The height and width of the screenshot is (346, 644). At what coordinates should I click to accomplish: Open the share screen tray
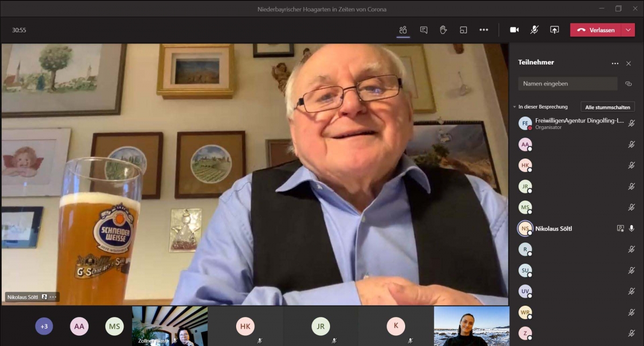[x=554, y=30]
